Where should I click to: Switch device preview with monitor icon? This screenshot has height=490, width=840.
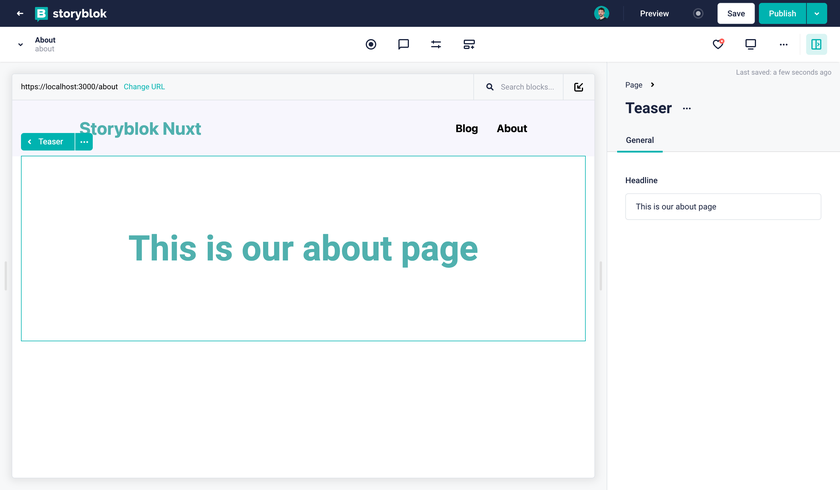point(751,44)
